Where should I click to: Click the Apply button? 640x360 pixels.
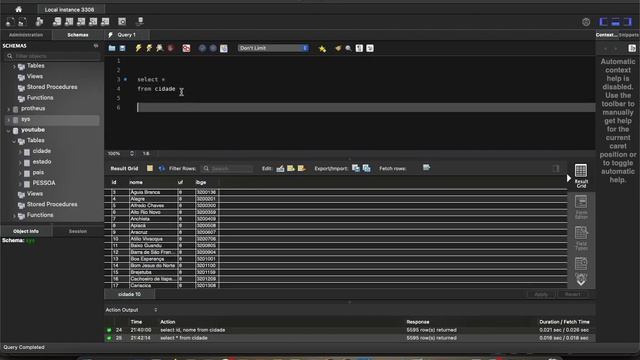click(541, 294)
